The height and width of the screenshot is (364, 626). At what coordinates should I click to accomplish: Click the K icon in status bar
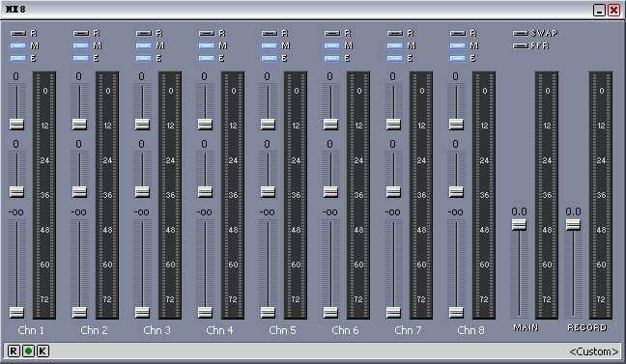point(43,350)
